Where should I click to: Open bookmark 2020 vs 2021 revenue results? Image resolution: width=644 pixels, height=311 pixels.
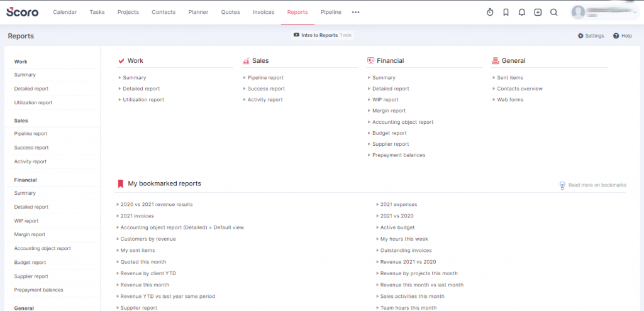[x=157, y=204]
